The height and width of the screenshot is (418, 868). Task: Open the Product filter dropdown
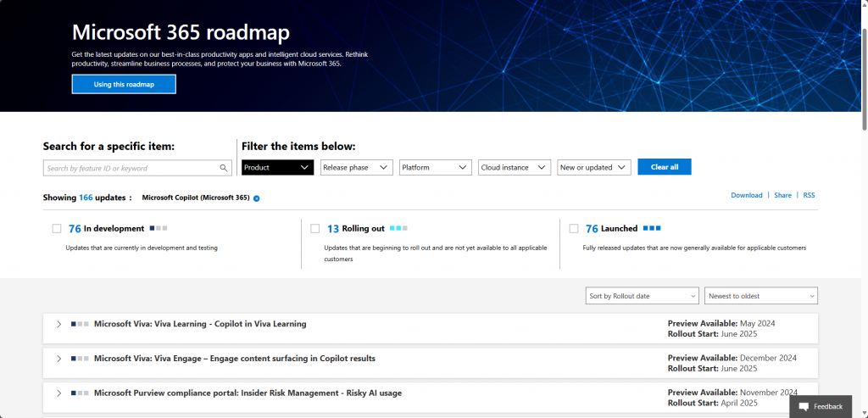tap(277, 167)
